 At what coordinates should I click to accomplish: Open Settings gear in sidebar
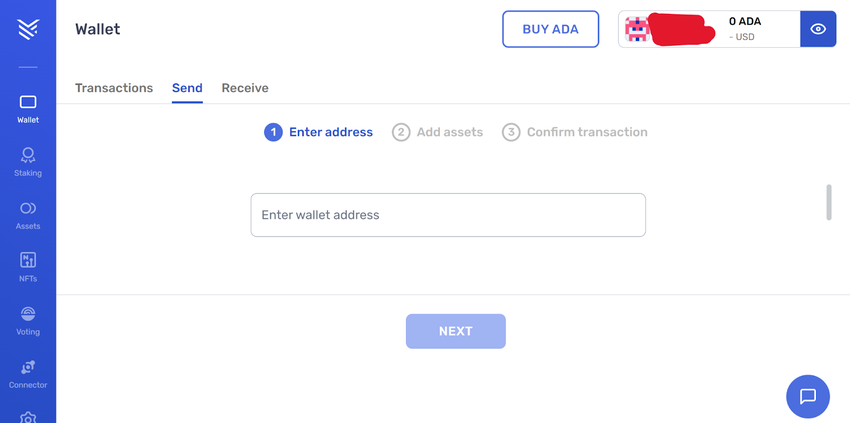[28, 417]
